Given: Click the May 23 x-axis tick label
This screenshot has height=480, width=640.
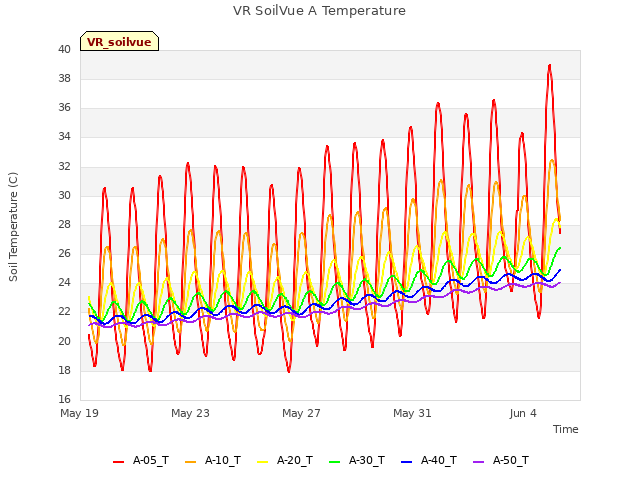Looking at the screenshot, I should tap(190, 413).
